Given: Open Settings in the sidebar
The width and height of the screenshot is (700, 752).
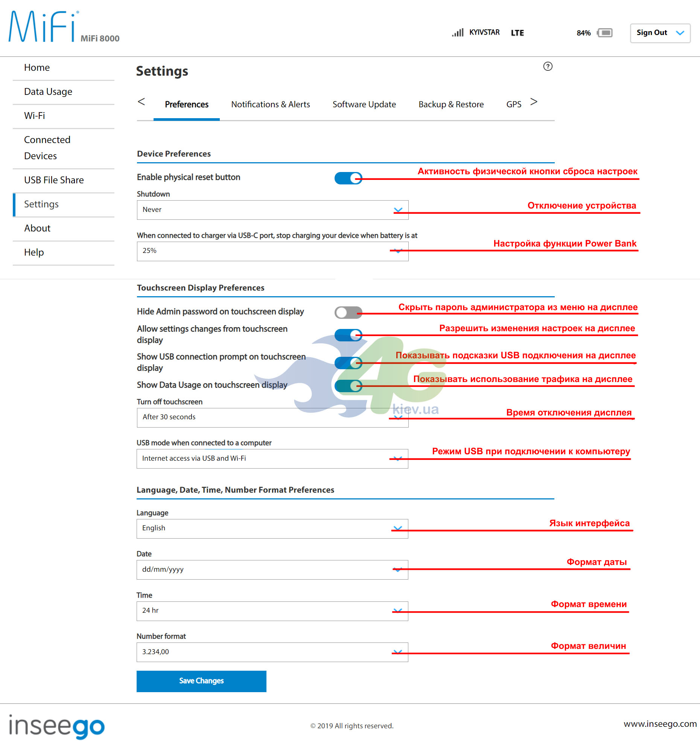Looking at the screenshot, I should [64, 204].
